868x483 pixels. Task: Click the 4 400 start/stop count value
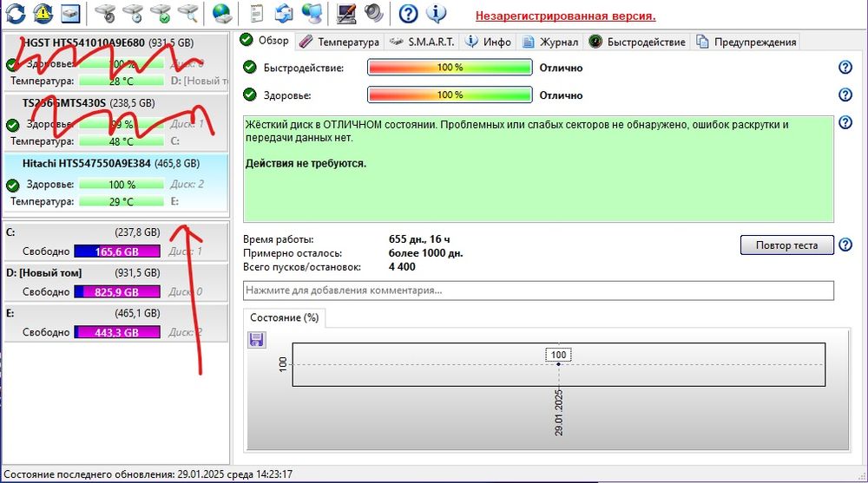[402, 267]
